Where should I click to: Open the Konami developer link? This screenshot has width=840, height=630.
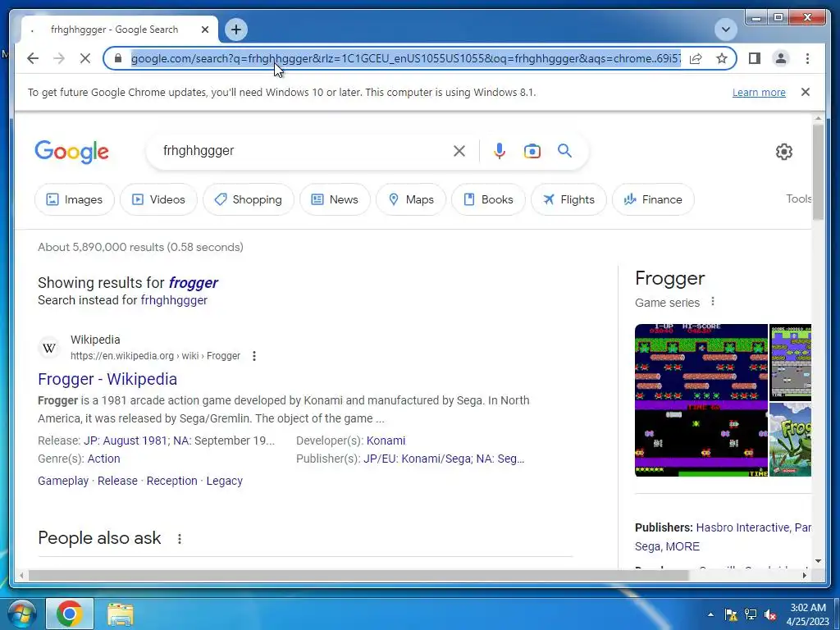pyautogui.click(x=386, y=441)
